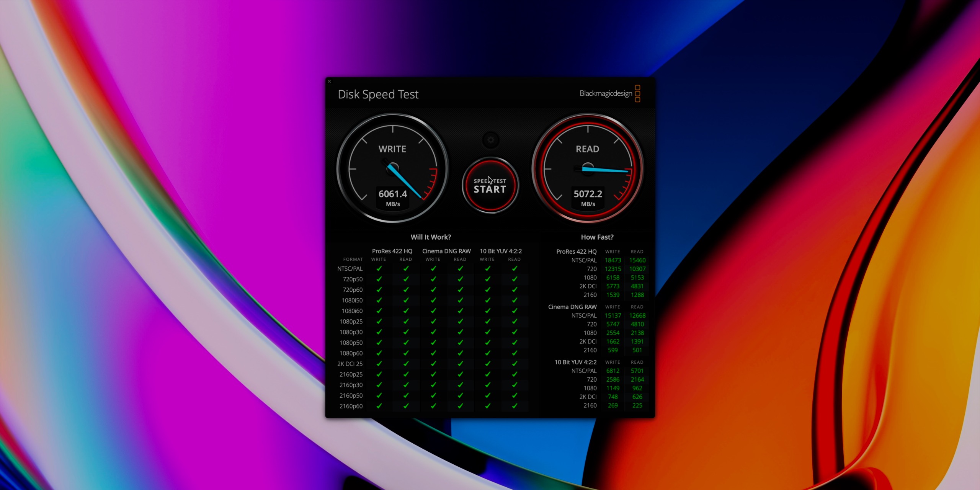Open the settings gear above Start
The height and width of the screenshot is (490, 980).
(x=490, y=140)
